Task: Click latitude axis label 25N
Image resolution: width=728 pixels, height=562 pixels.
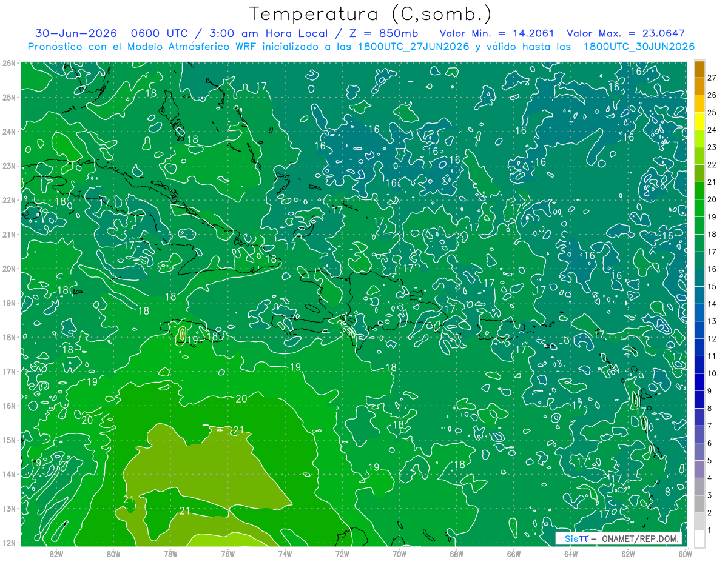Action: coord(10,97)
